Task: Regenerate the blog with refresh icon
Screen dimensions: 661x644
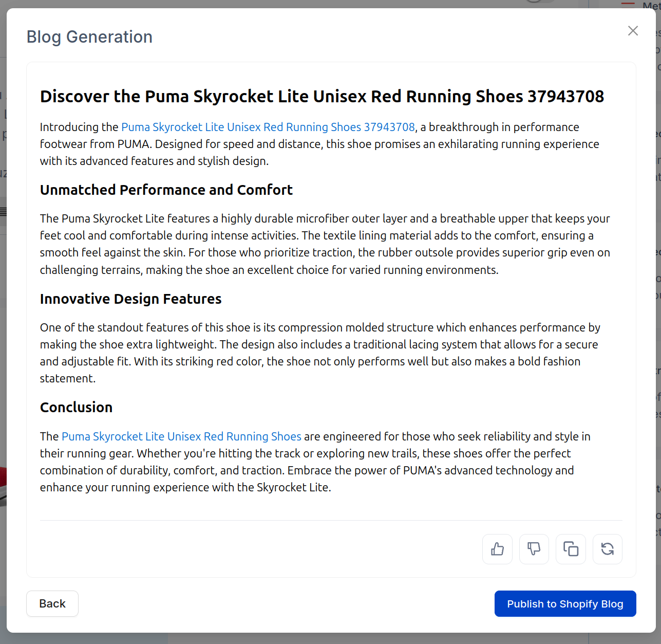Action: (x=608, y=549)
